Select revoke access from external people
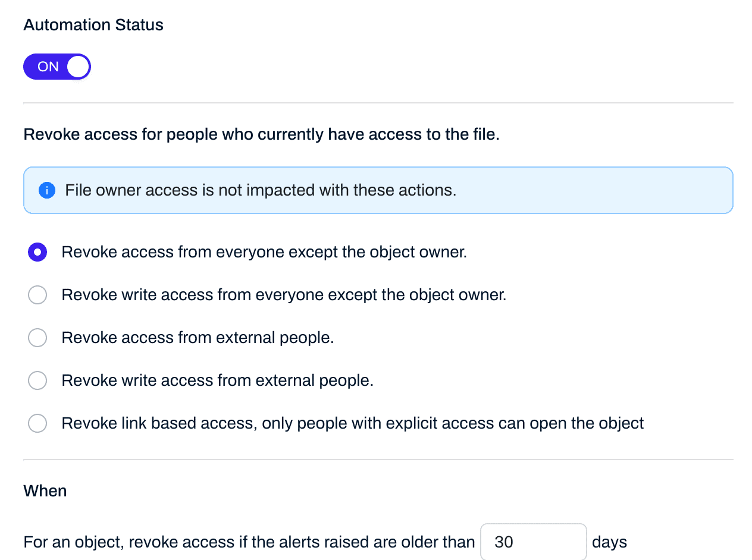The height and width of the screenshot is (560, 752). click(37, 337)
